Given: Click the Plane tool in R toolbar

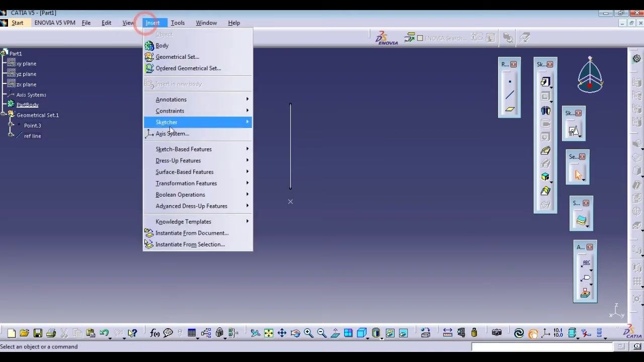Looking at the screenshot, I should point(510,109).
